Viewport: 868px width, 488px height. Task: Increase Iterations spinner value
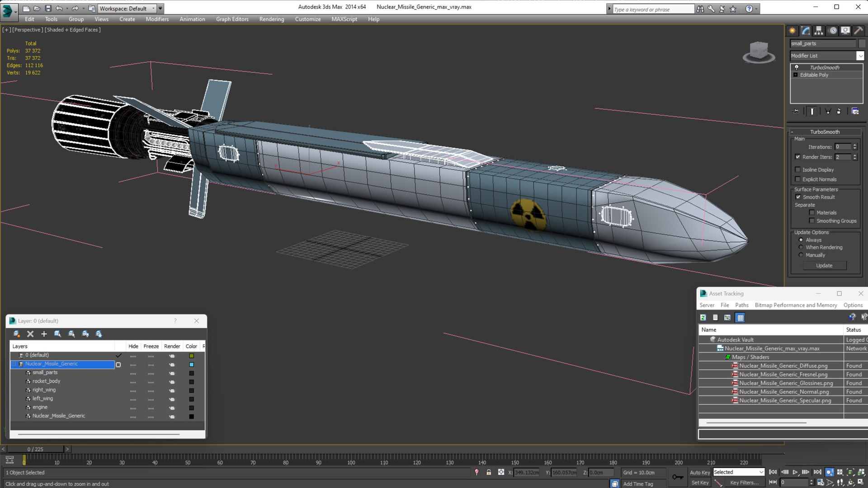tap(855, 145)
